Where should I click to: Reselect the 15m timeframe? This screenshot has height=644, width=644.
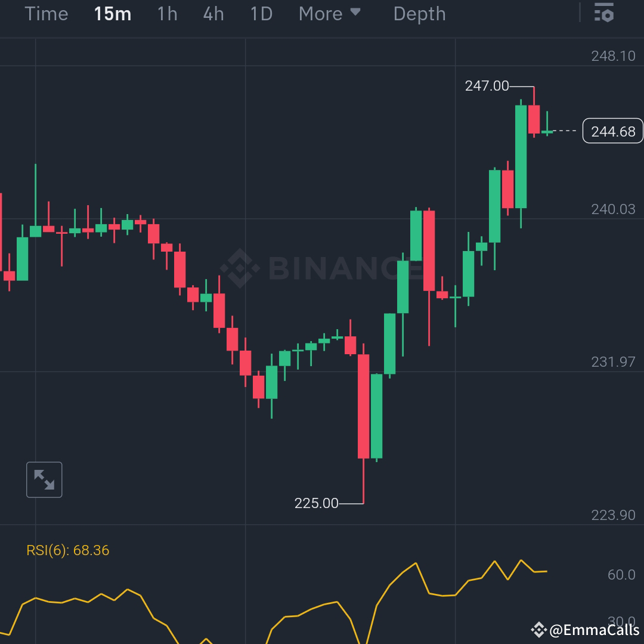tap(112, 14)
